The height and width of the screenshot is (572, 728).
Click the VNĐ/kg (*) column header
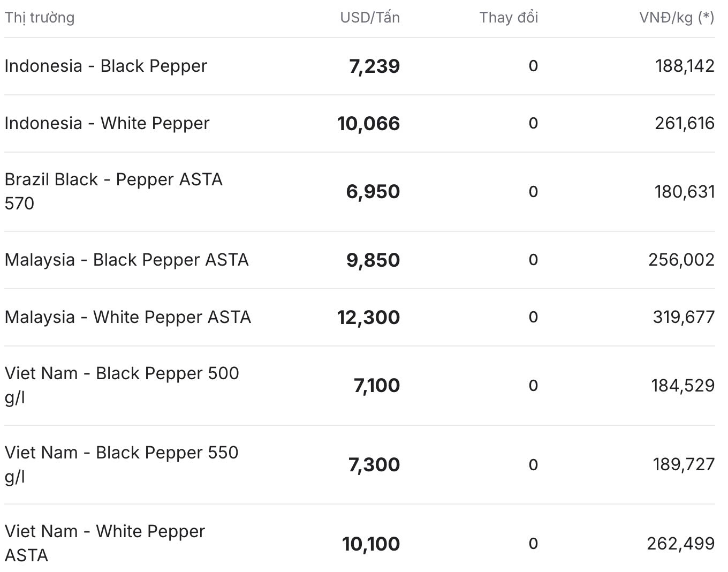point(677,17)
